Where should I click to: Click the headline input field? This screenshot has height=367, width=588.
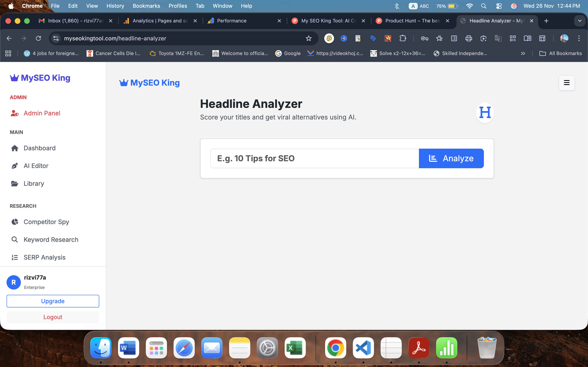point(313,158)
